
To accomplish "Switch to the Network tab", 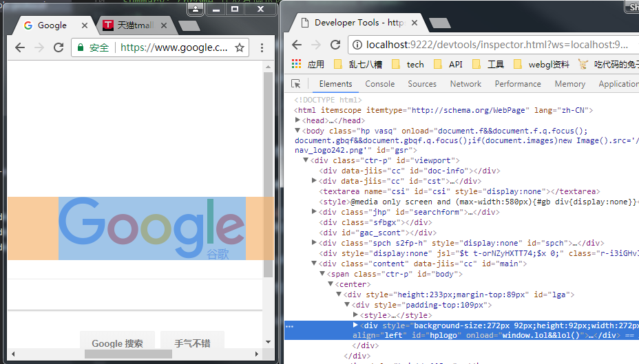I will (x=465, y=84).
